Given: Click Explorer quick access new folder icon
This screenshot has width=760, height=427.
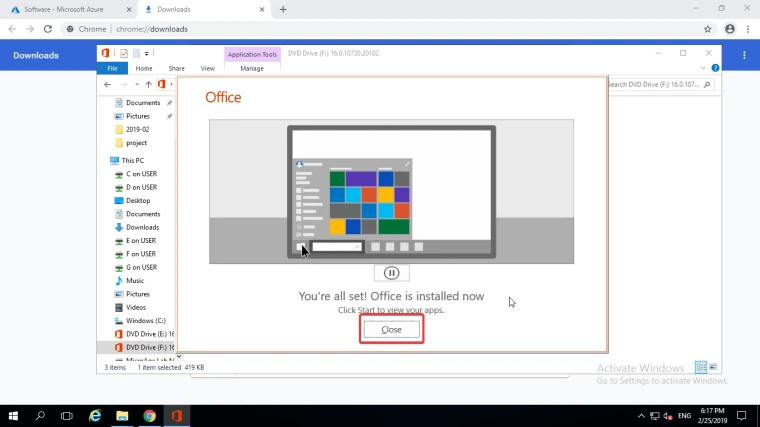Looking at the screenshot, I should (137, 53).
